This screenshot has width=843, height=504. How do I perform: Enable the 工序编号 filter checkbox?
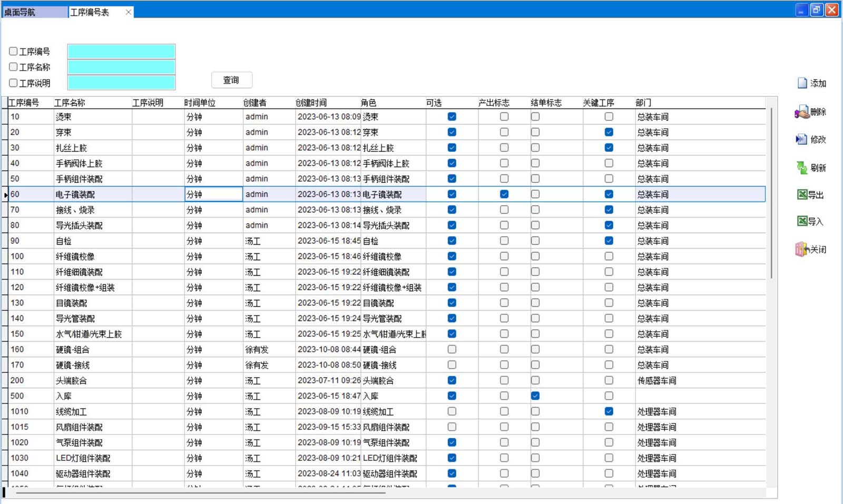13,52
